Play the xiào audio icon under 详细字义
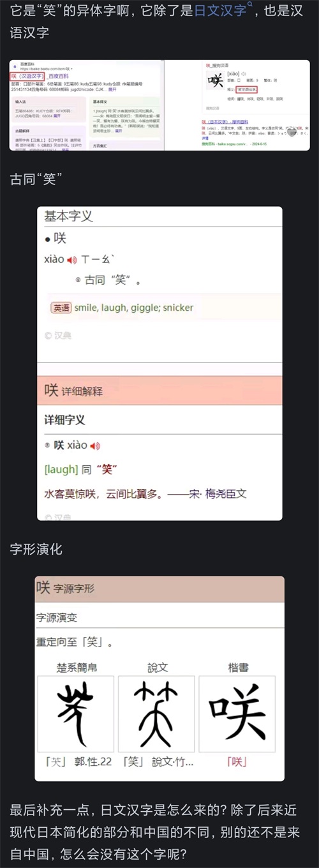The image size is (319, 868). click(x=95, y=445)
